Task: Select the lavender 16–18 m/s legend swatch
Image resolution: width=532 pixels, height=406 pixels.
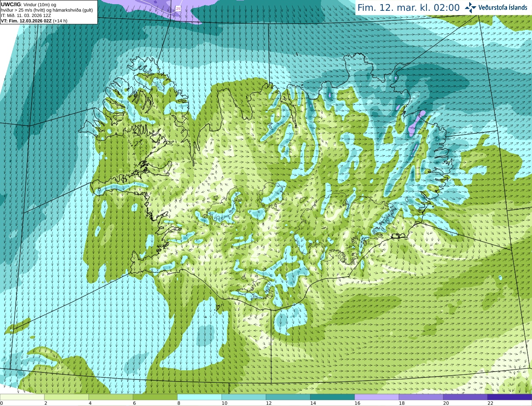Action: [377, 397]
